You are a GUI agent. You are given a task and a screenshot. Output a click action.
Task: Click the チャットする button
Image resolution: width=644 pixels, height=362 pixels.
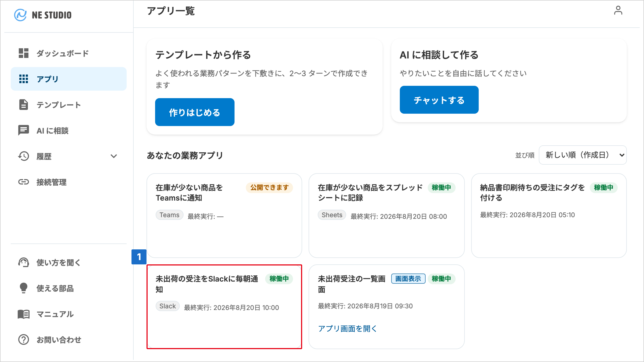click(x=439, y=100)
